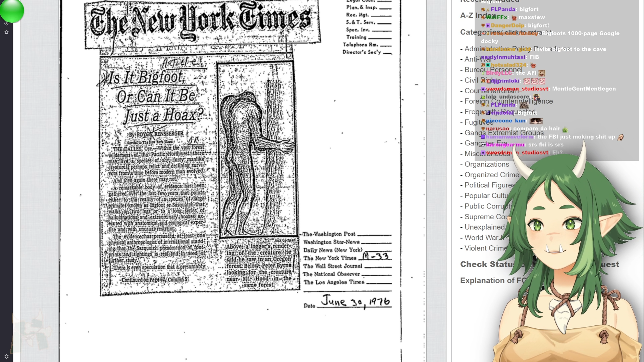Open the Unexplained Phenomenon category

tap(484, 227)
